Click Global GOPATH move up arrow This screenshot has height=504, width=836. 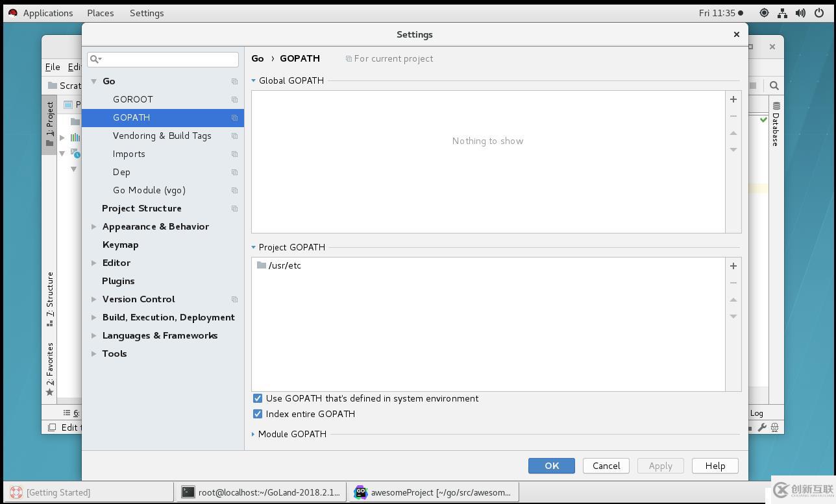(x=733, y=133)
